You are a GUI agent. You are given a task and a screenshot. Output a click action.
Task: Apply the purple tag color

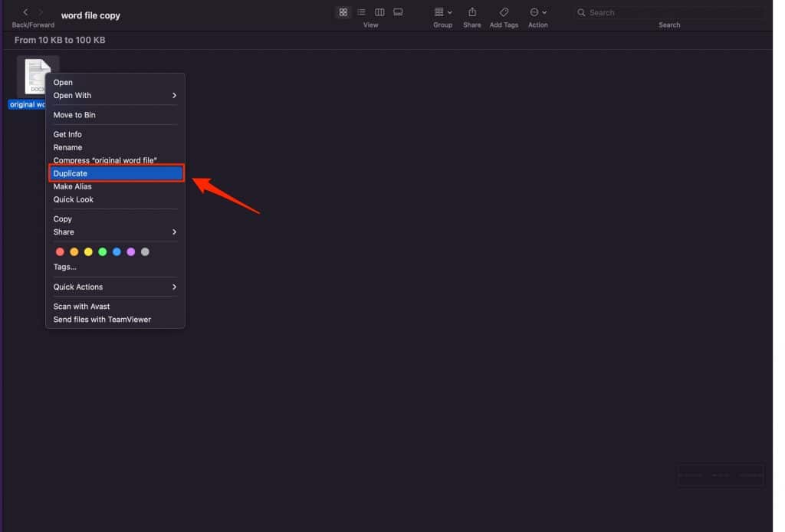coord(130,251)
